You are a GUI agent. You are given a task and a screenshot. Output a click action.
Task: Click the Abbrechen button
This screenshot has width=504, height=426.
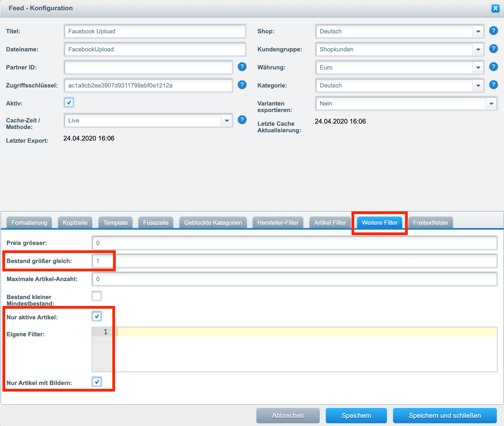click(x=288, y=416)
